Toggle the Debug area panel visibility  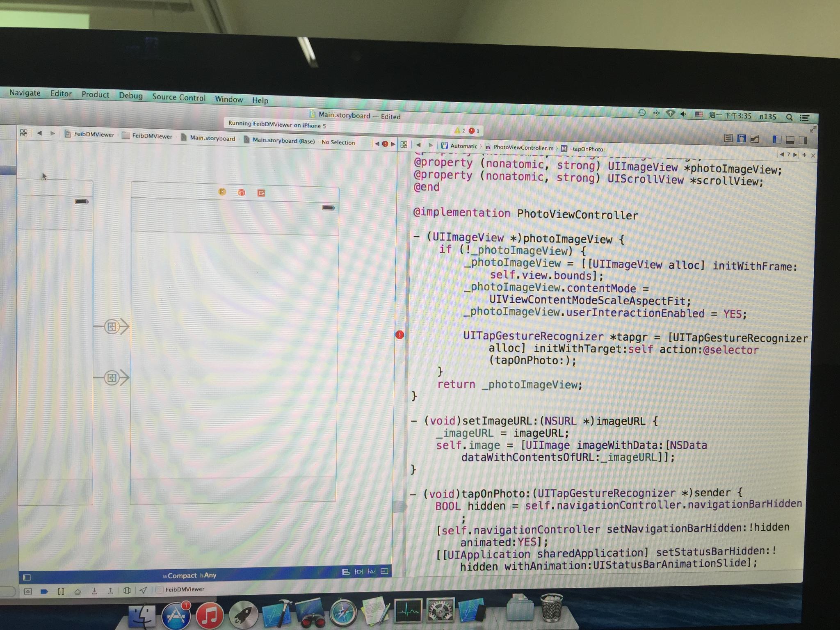[790, 140]
